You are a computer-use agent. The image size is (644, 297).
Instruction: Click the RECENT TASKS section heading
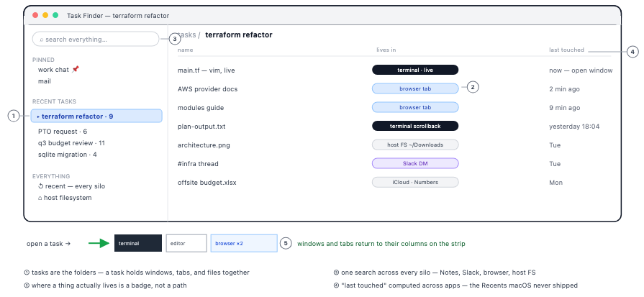pyautogui.click(x=54, y=101)
